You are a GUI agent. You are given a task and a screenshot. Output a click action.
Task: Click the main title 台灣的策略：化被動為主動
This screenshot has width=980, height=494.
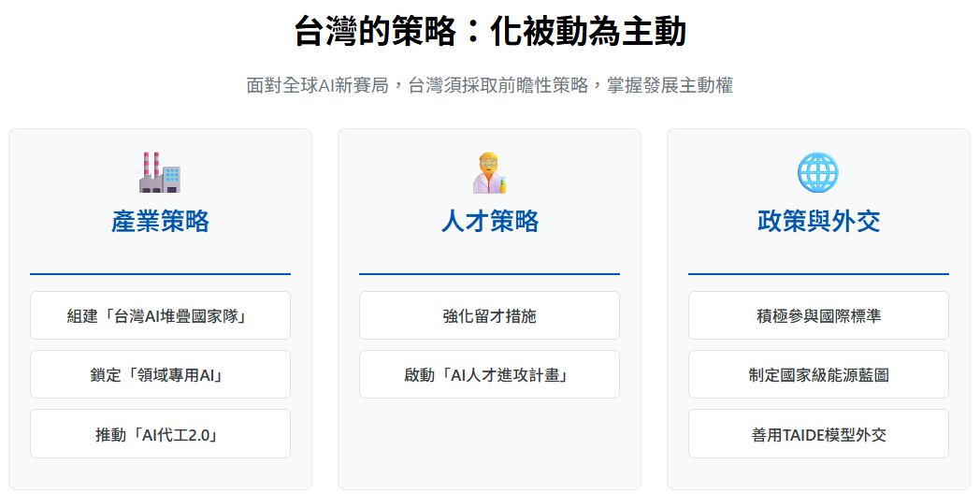point(490,32)
